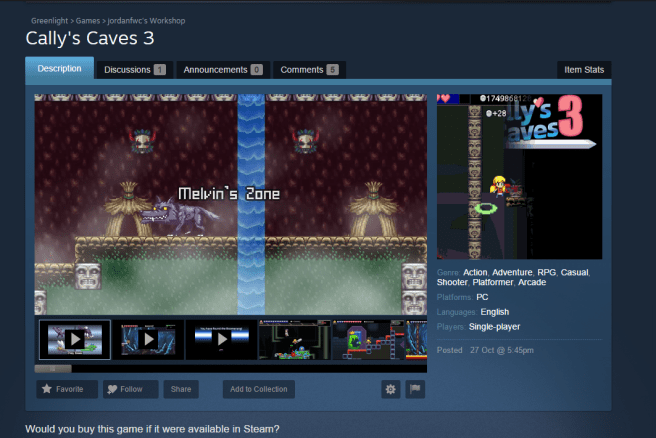Open the Greenlight breadcrumb link
Screen dimensions: 656x438
point(50,20)
